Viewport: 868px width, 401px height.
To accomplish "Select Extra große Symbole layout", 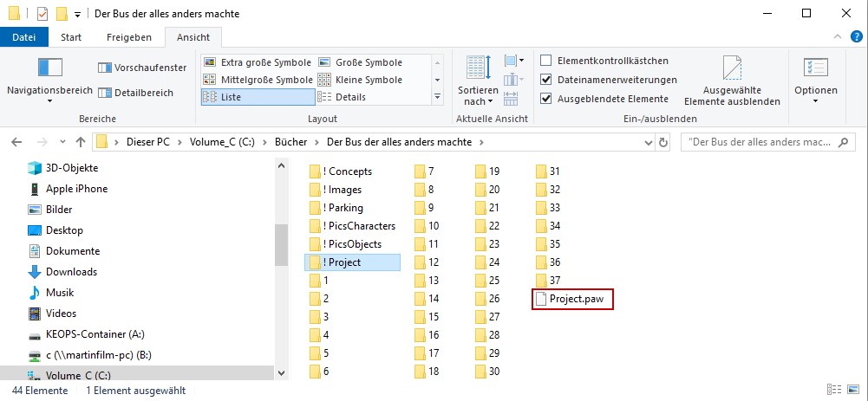I will pyautogui.click(x=258, y=62).
